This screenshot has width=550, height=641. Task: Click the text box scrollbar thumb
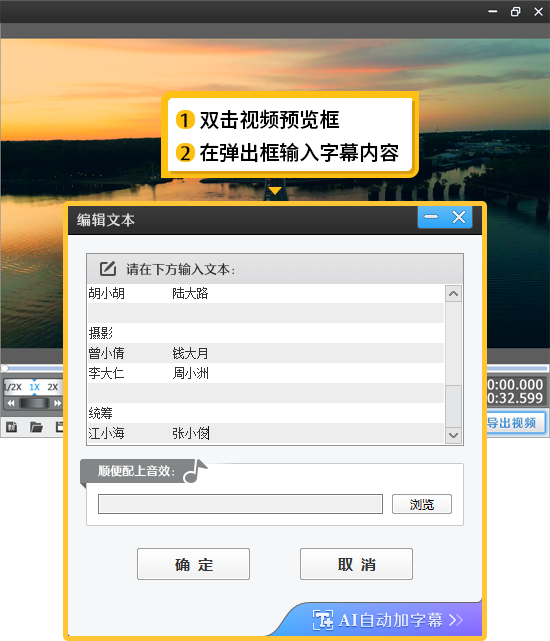[x=453, y=406]
